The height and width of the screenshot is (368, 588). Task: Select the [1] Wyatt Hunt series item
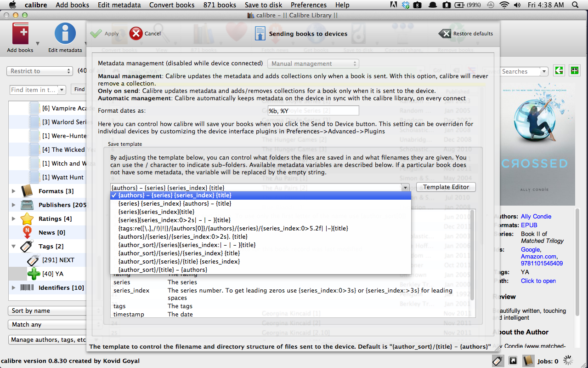coord(63,177)
